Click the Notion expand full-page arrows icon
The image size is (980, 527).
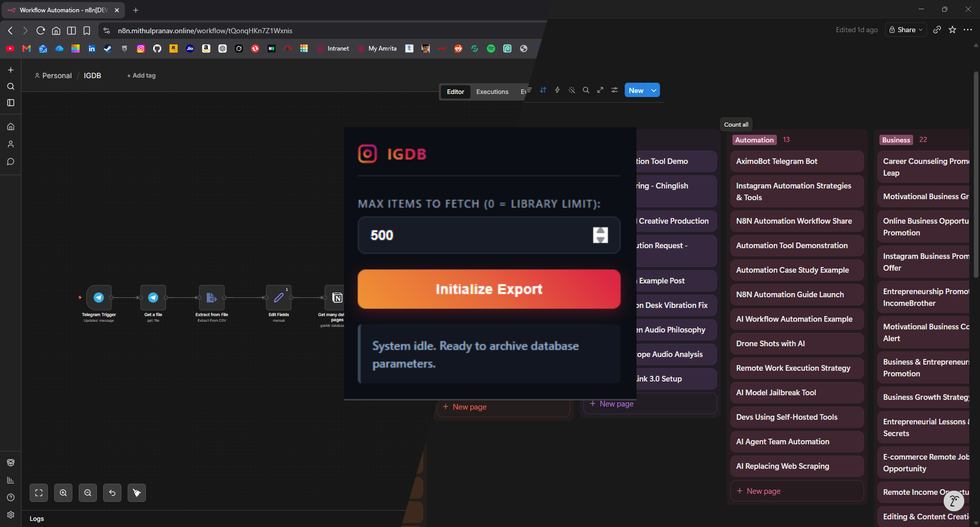pos(600,90)
